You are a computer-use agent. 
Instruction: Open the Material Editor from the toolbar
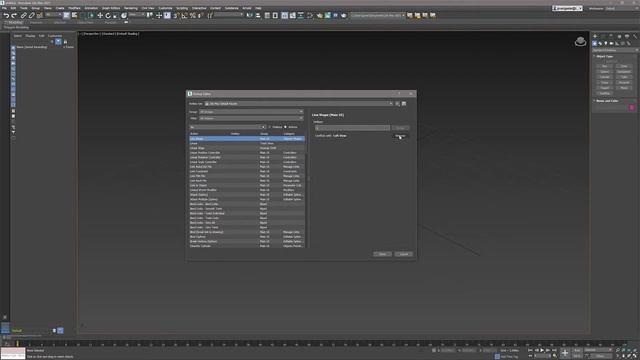point(310,16)
